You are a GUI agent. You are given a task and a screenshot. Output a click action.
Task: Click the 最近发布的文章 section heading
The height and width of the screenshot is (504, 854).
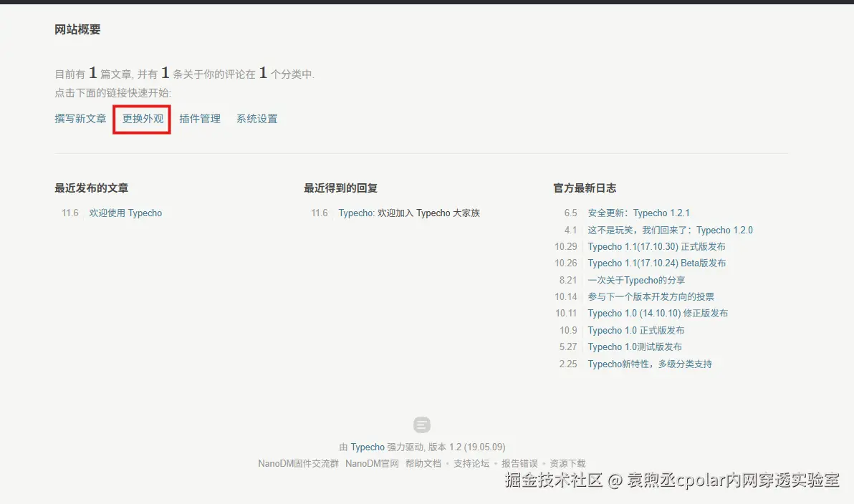(92, 188)
